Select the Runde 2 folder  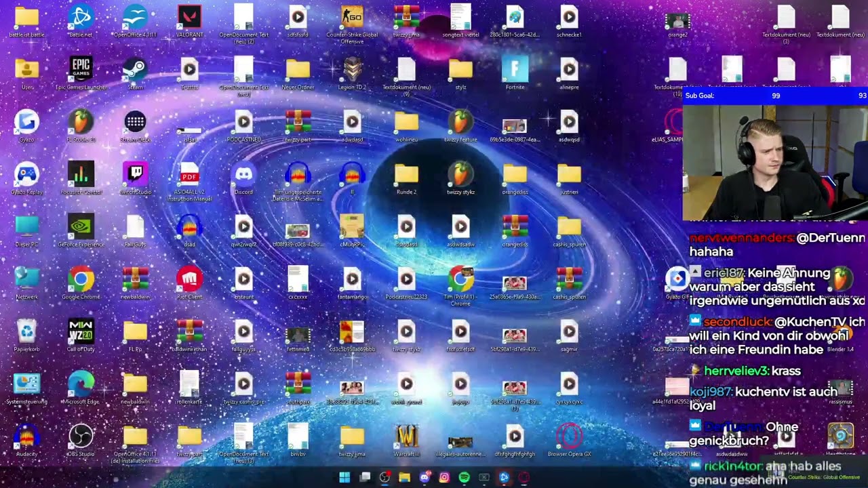pos(406,178)
